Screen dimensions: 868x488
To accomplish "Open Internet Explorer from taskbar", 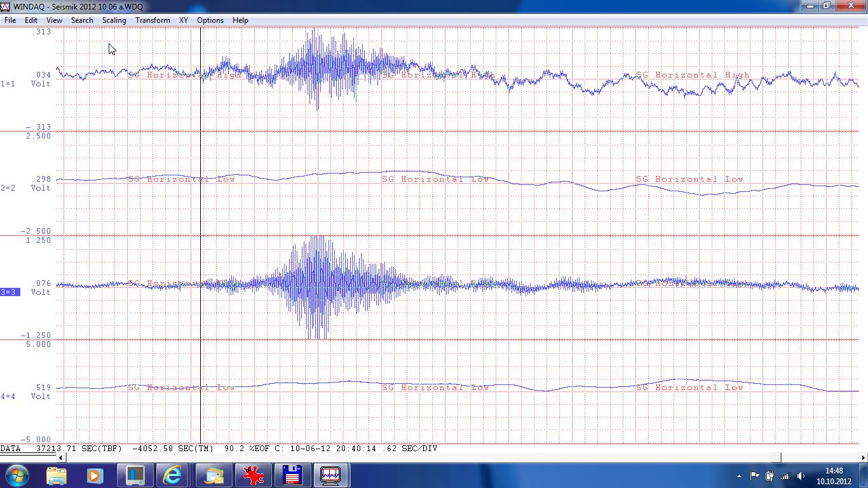I will (172, 475).
